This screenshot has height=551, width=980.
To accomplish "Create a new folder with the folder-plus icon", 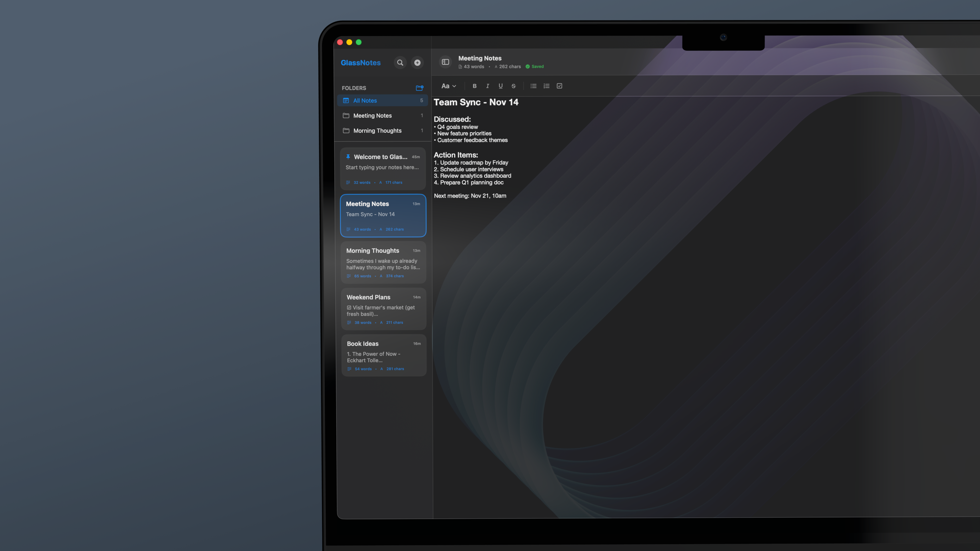I will point(419,88).
